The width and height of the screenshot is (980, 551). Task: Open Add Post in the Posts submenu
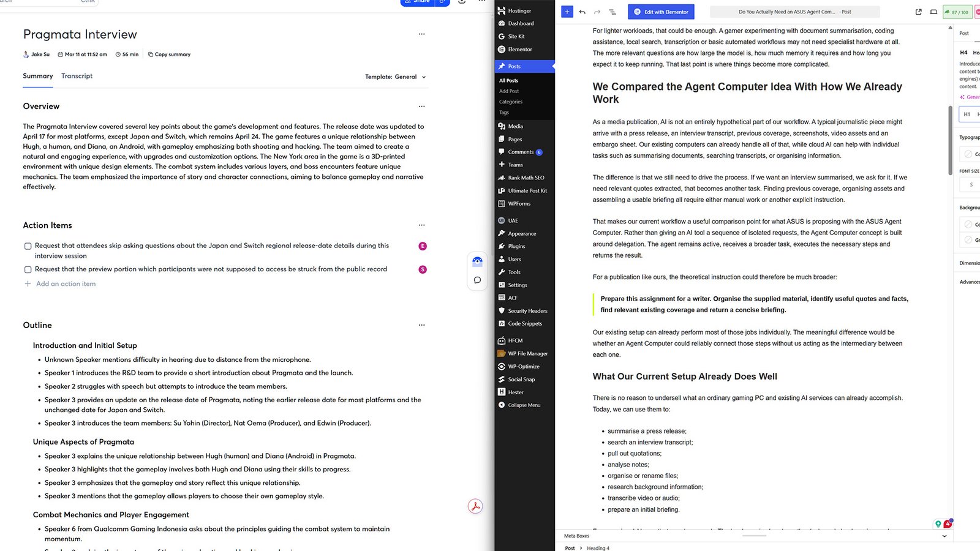509,91
